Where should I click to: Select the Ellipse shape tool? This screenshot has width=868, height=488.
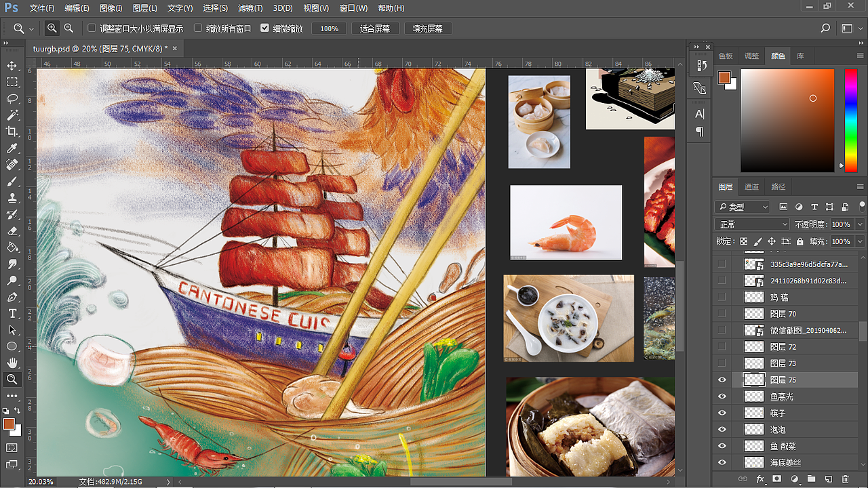coord(12,346)
